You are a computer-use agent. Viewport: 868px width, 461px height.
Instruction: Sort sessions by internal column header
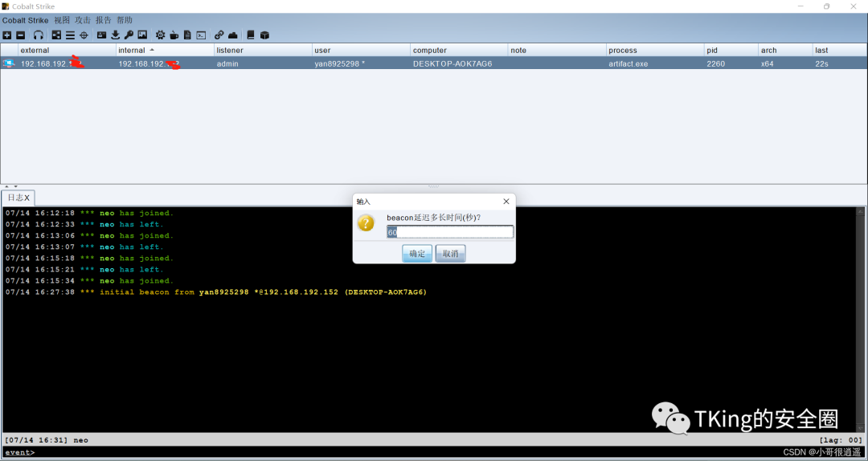pyautogui.click(x=166, y=51)
